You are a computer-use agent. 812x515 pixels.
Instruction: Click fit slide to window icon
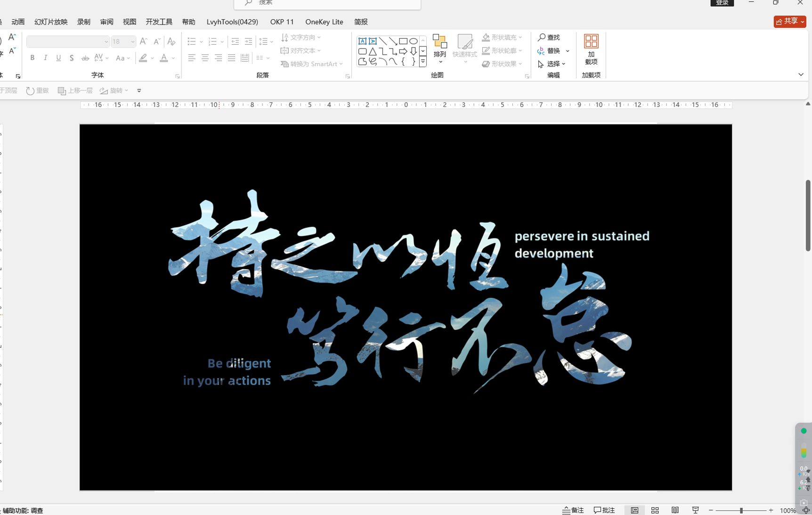pos(806,510)
